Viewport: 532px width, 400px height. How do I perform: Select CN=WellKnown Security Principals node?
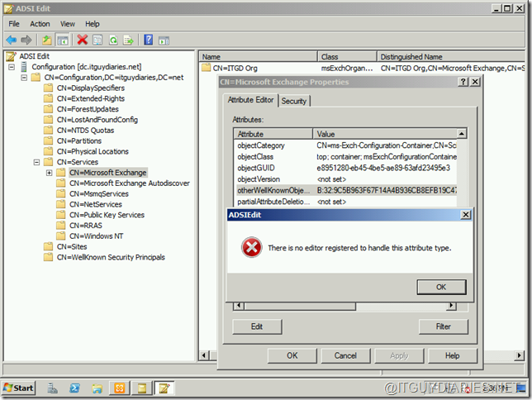[x=111, y=257]
